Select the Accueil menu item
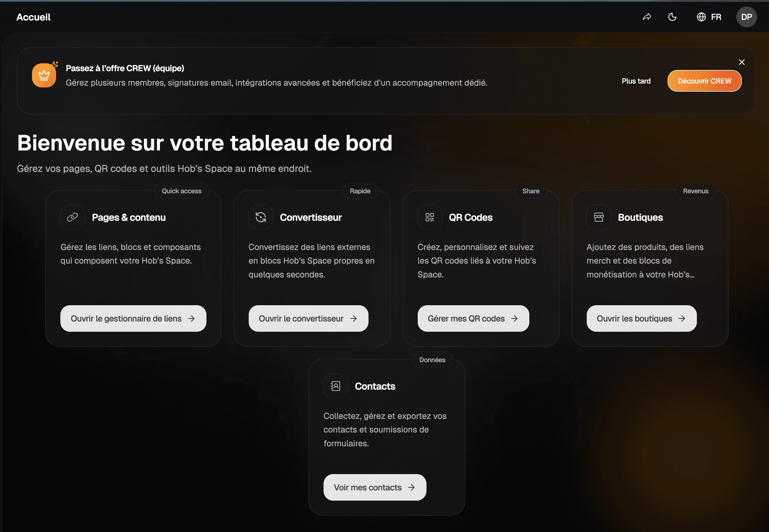Screen dimensions: 769x532 33,17
